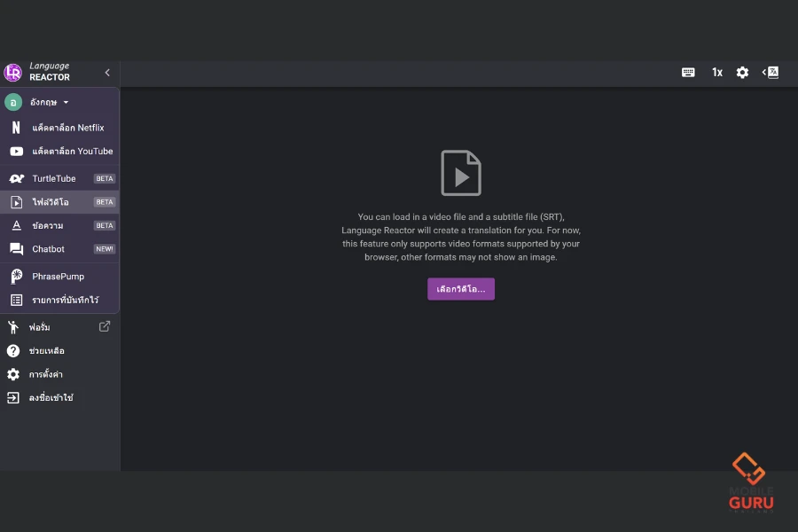The height and width of the screenshot is (532, 798).
Task: Open การตั้งค่า settings in the sidebar
Action: point(45,374)
